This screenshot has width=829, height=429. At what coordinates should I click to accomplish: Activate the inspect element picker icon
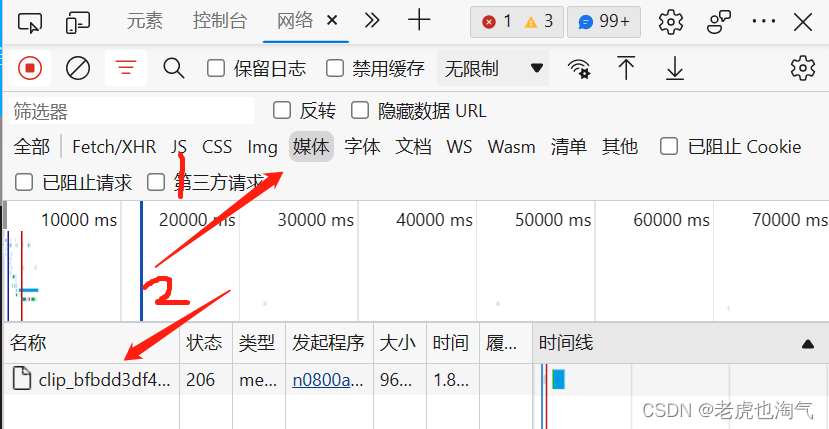point(30,22)
